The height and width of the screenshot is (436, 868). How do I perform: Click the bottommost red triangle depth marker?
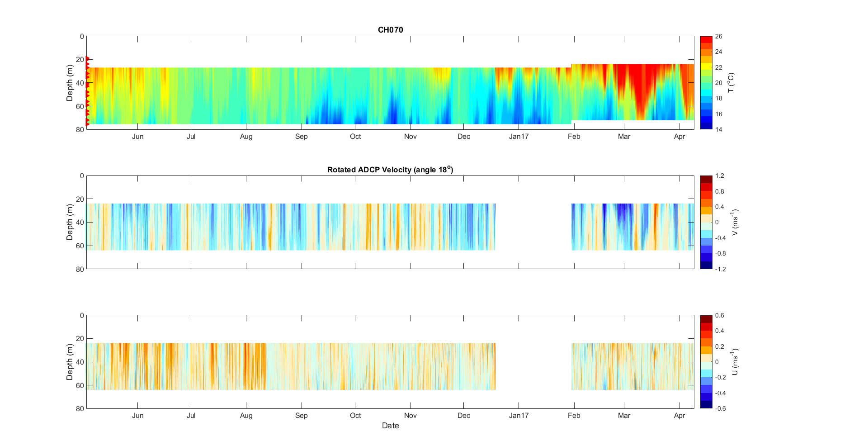coord(88,123)
